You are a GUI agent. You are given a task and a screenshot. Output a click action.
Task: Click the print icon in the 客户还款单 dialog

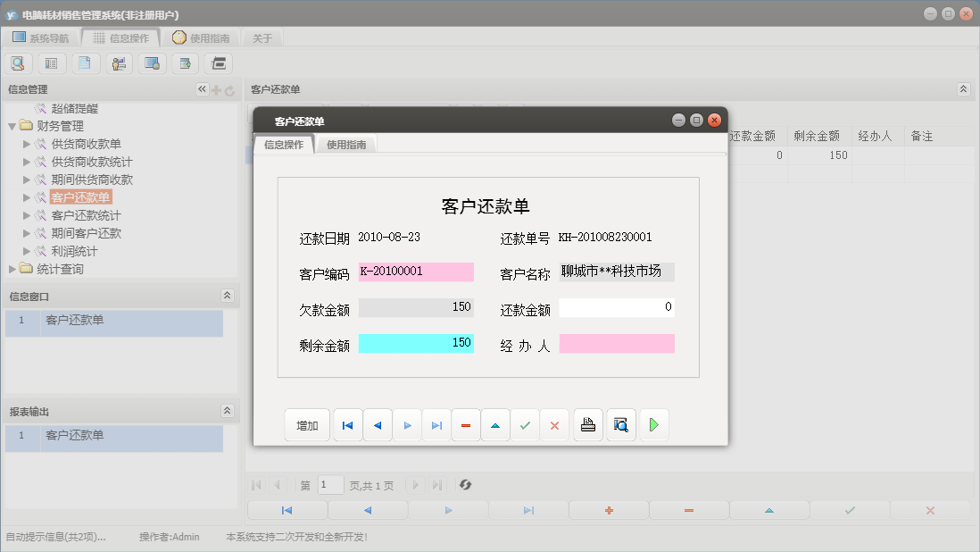588,425
